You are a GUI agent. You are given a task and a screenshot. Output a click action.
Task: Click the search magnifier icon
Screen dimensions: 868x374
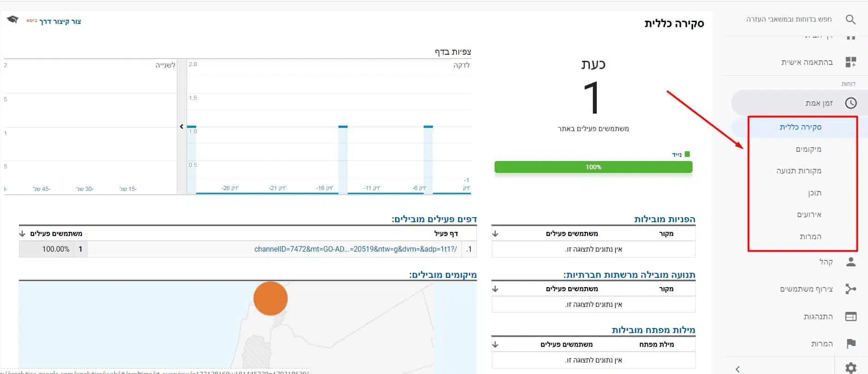[x=851, y=19]
